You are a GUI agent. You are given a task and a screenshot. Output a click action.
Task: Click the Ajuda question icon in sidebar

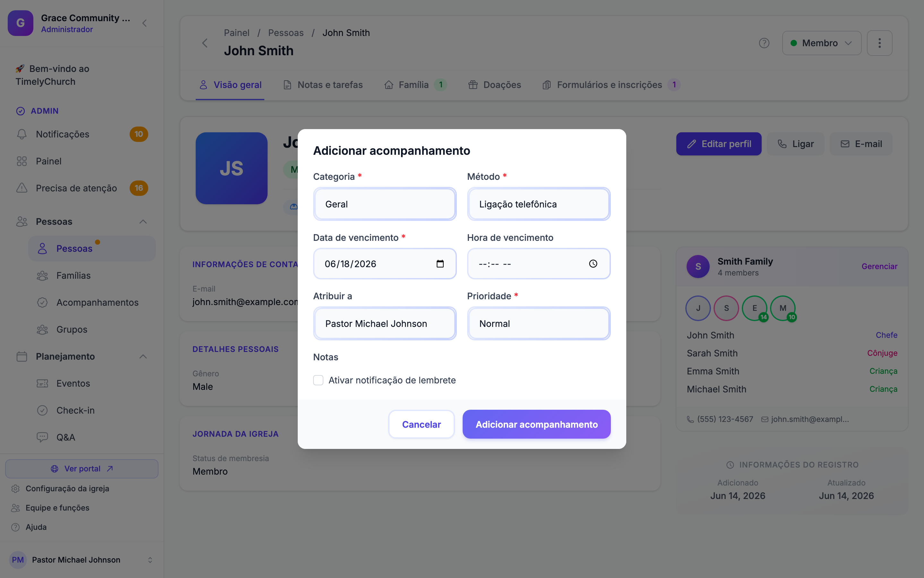[x=15, y=527]
